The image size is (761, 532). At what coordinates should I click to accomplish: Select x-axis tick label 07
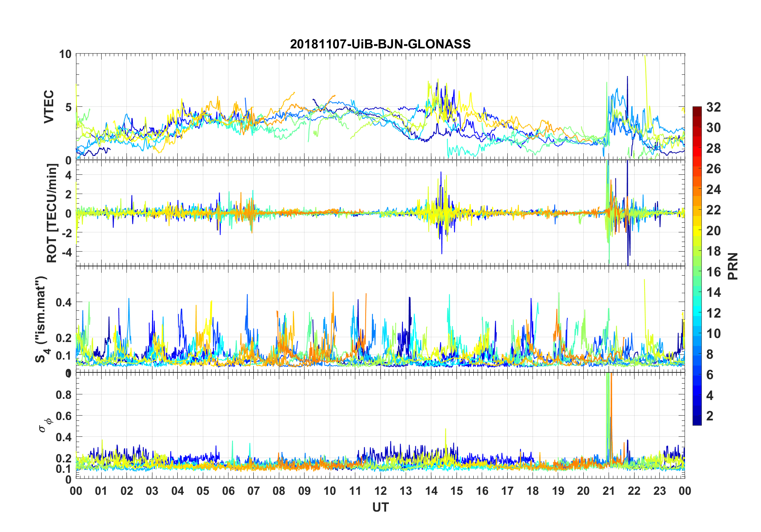coord(254,491)
